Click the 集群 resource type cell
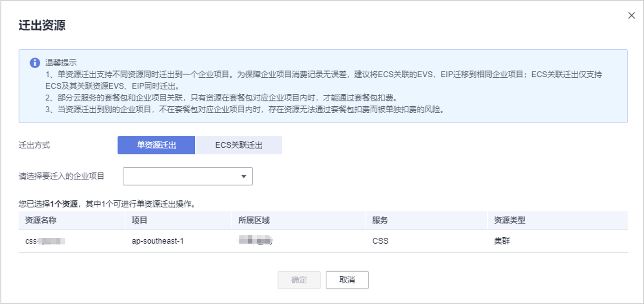 click(501, 241)
